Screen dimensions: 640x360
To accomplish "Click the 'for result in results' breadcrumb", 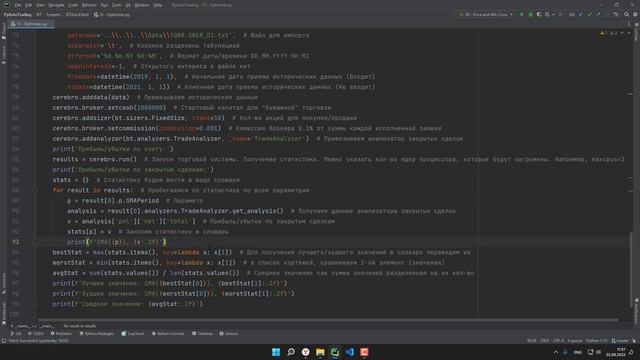I will coord(80,326).
